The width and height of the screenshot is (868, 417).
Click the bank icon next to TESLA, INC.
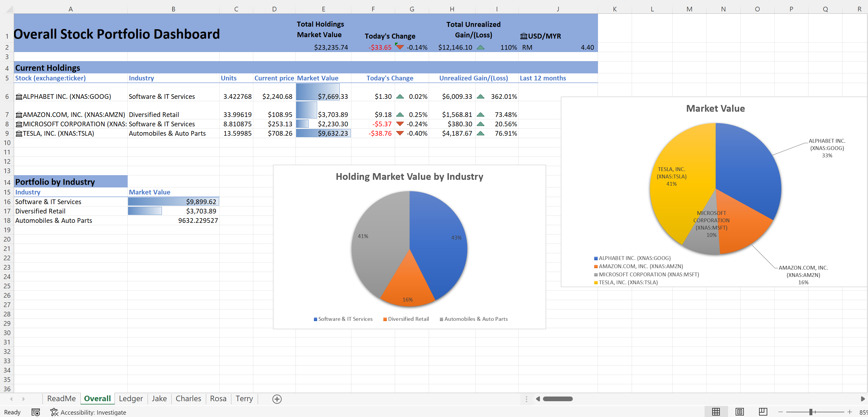tap(19, 133)
